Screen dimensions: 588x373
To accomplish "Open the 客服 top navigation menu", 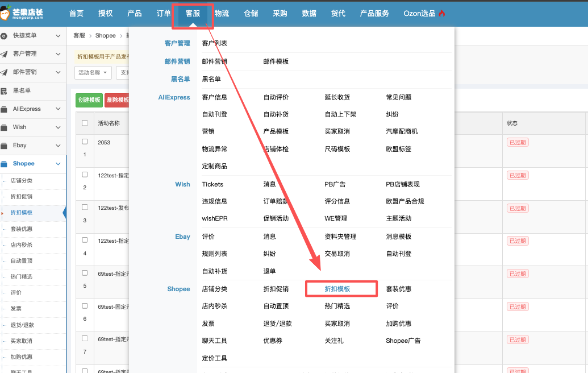I will 193,14.
